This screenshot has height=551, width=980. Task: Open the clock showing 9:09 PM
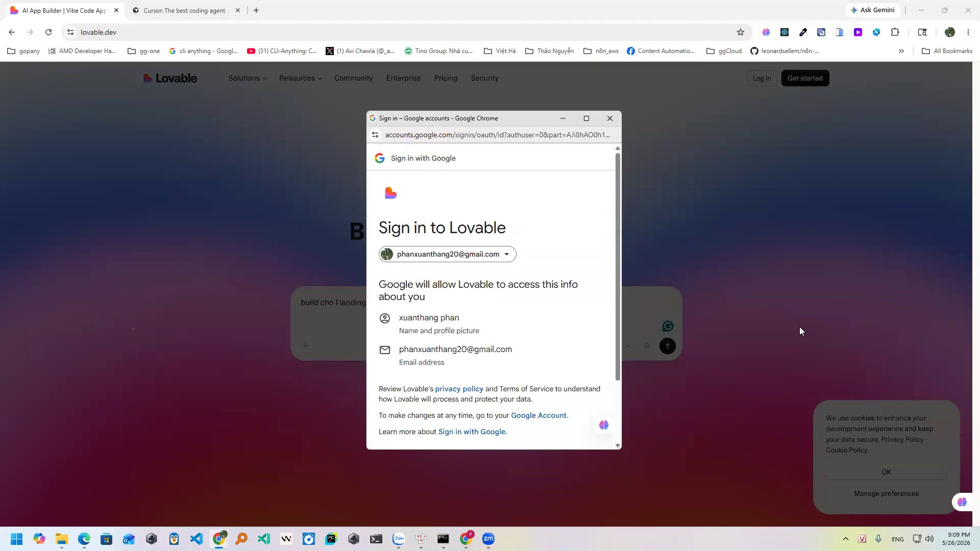click(x=956, y=539)
